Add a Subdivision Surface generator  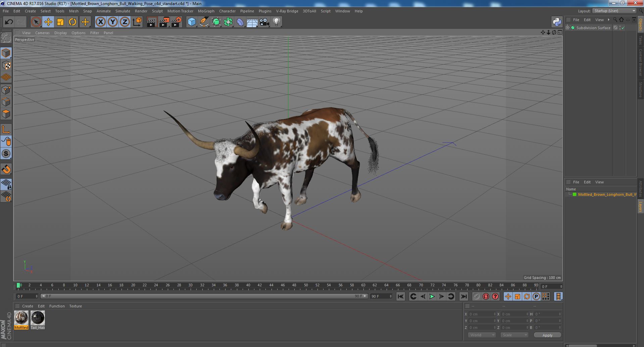click(216, 22)
